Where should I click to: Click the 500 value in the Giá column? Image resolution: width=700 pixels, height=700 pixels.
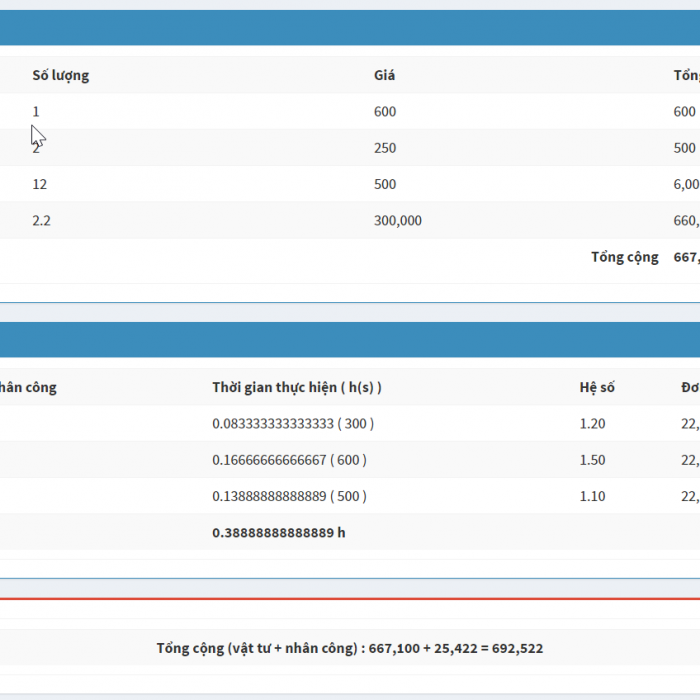pyautogui.click(x=384, y=184)
